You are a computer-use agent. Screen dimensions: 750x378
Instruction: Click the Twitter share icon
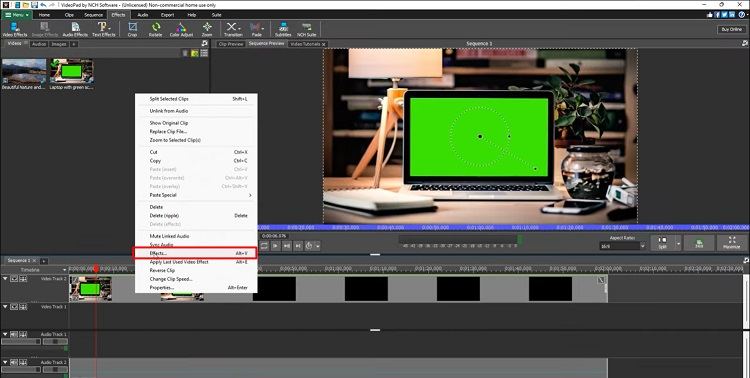tap(725, 15)
